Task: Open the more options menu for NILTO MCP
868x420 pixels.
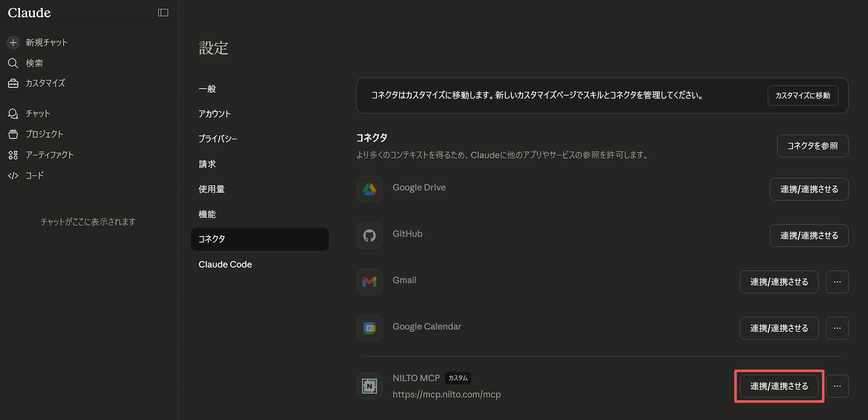Action: pyautogui.click(x=837, y=386)
